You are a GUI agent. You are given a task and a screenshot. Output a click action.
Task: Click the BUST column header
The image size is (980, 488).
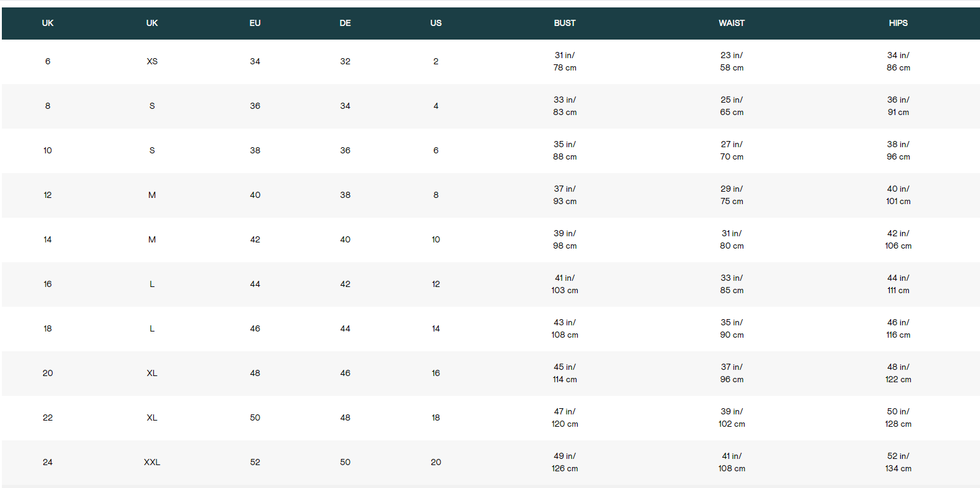pos(564,23)
